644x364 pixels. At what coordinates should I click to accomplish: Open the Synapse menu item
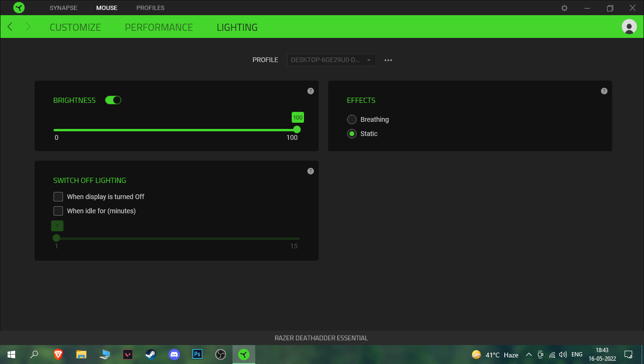click(x=63, y=8)
